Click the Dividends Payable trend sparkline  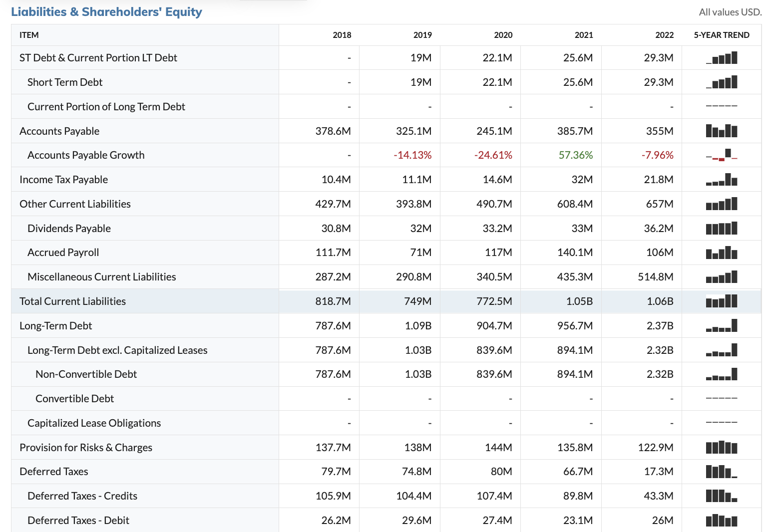click(722, 228)
